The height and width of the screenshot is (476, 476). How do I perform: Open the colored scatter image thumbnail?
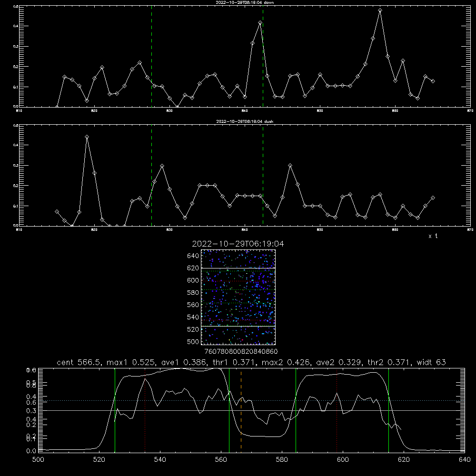[x=238, y=297]
